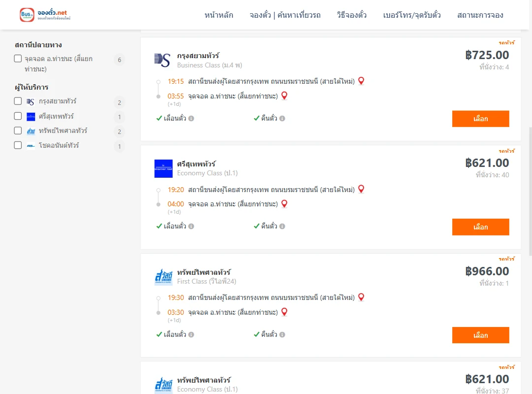Click map pin beside 03:55 arrival stop

click(284, 96)
